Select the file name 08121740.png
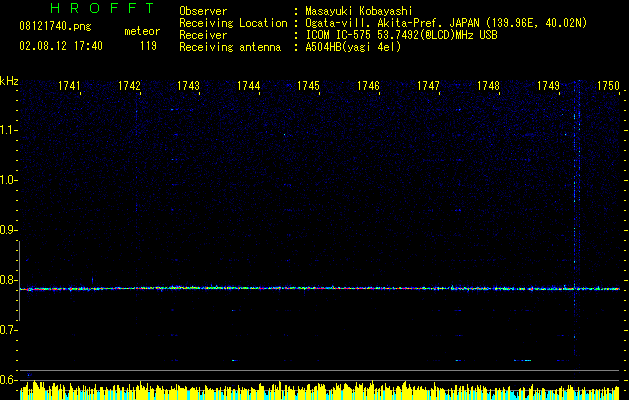The image size is (629, 400). (55, 27)
